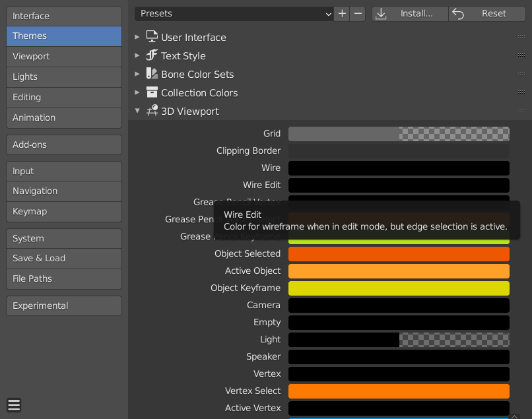This screenshot has width=532, height=419.
Task: Change the Object Selected color swatch
Action: click(399, 253)
